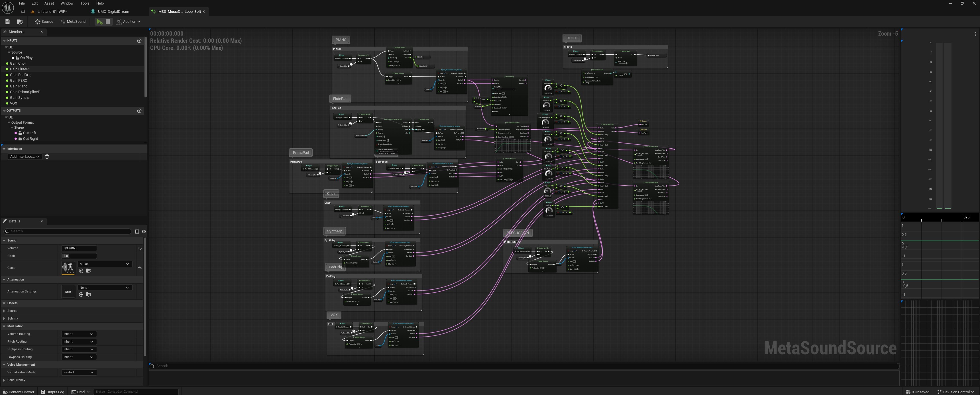Image resolution: width=980 pixels, height=395 pixels.
Task: Edit the Volume value field
Action: click(x=79, y=248)
